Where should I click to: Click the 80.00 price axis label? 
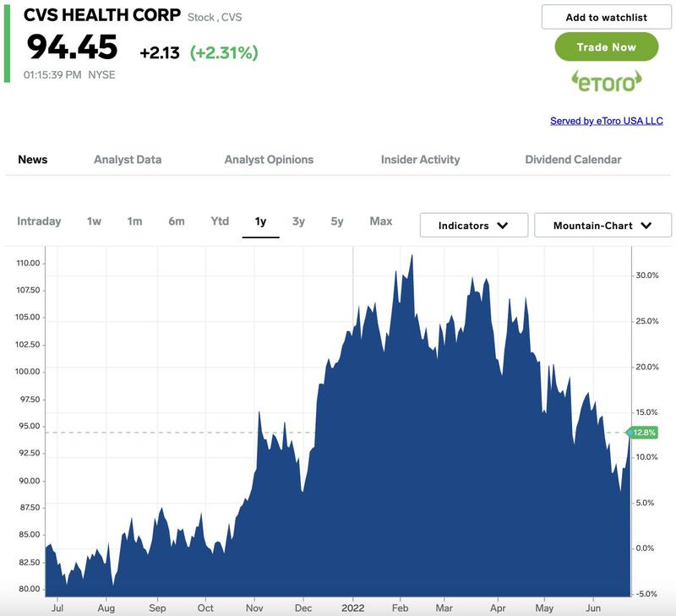(x=30, y=589)
